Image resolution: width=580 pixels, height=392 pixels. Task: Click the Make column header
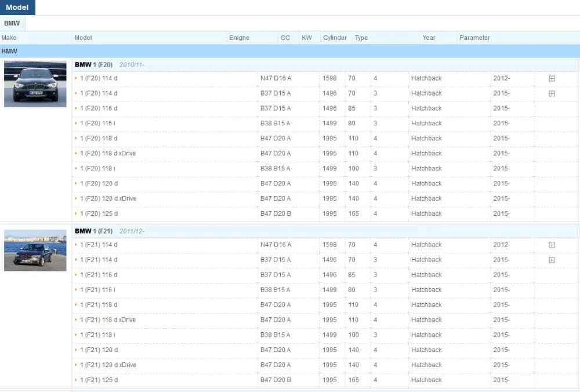[9, 38]
